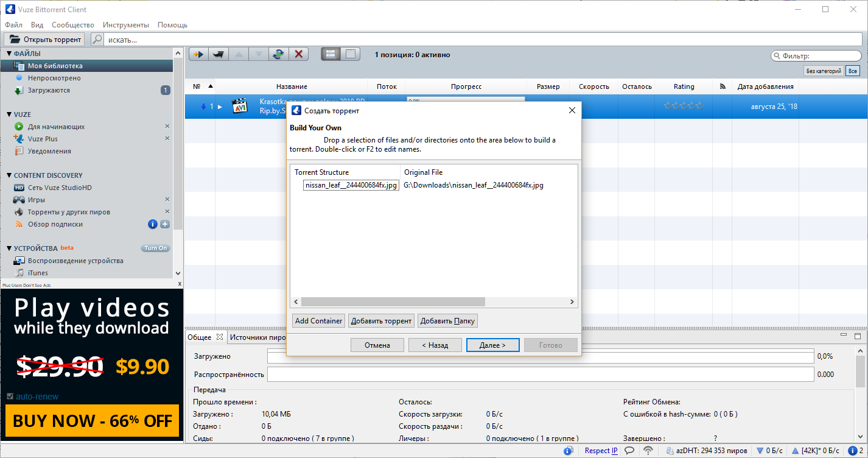Click the искать... search field
The height and width of the screenshot is (458, 868).
point(483,40)
